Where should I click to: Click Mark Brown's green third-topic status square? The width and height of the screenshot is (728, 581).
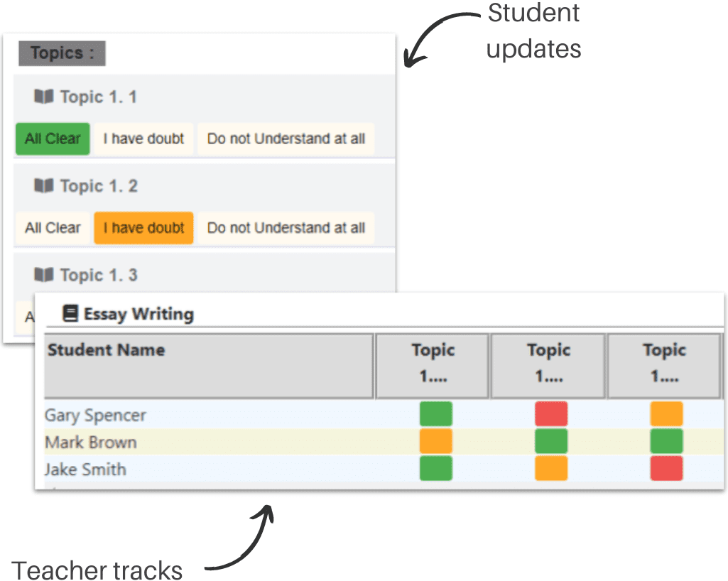coord(666,441)
